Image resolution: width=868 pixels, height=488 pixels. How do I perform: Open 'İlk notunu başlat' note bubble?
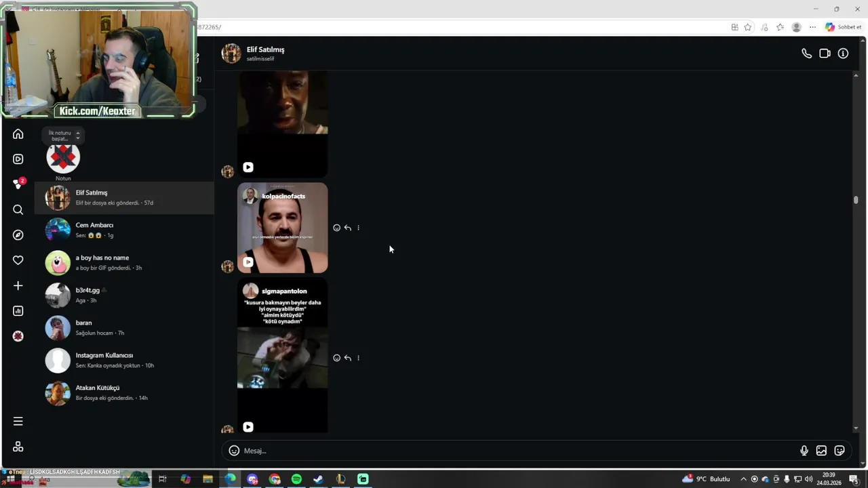coord(63,136)
